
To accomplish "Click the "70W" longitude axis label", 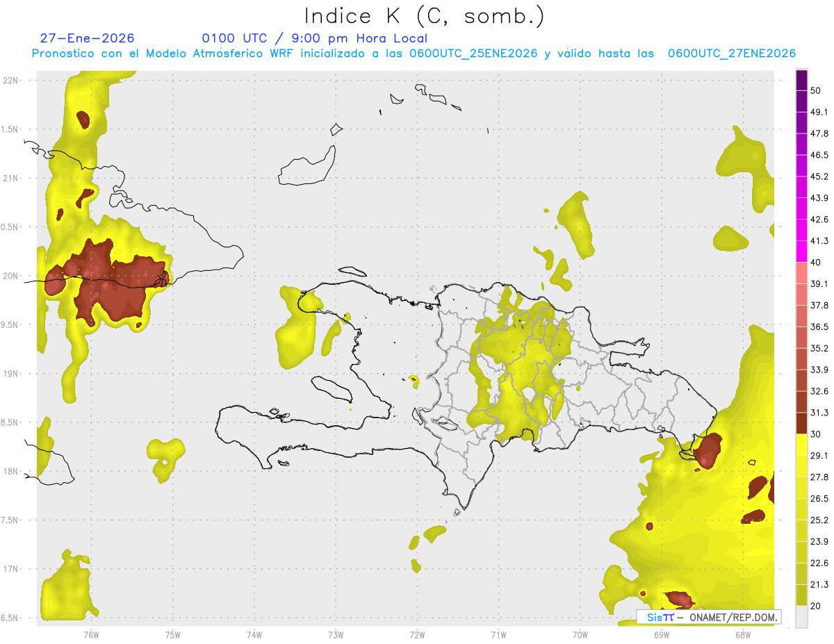I will pos(580,635).
